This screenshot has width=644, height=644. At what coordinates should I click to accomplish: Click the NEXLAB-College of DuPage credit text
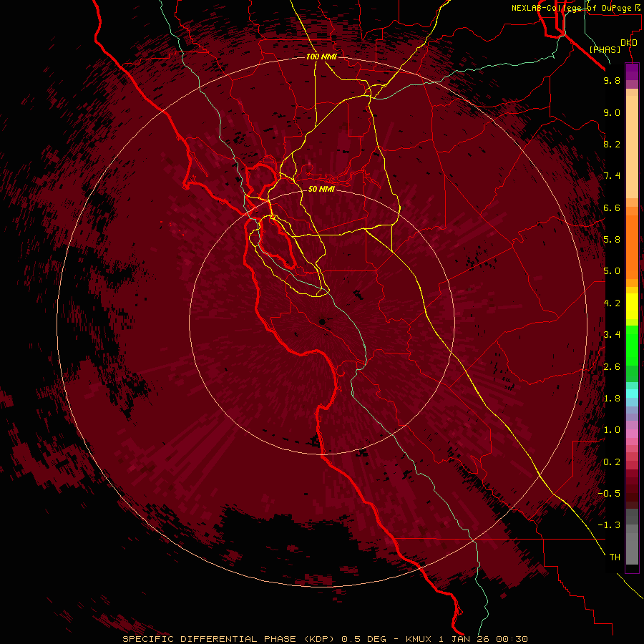[572, 8]
